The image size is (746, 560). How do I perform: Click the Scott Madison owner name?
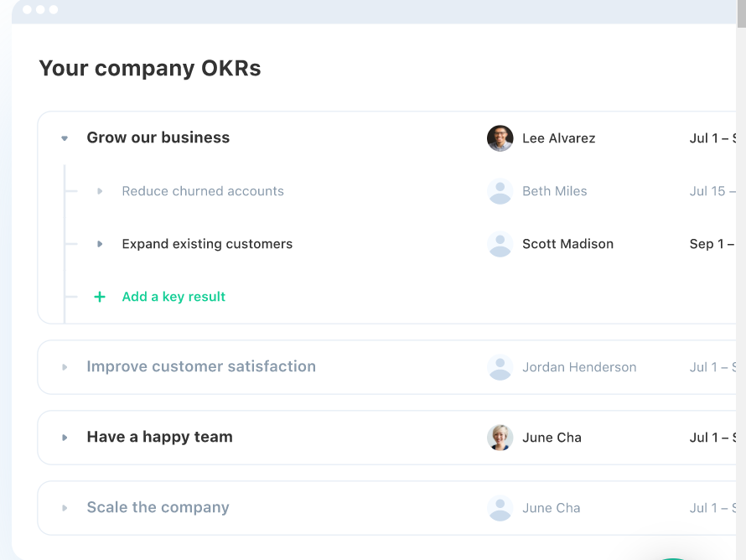pyautogui.click(x=567, y=244)
